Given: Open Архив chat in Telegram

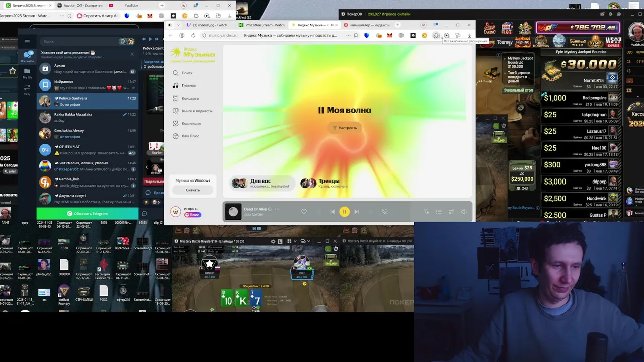Looking at the screenshot, I should click(x=88, y=68).
